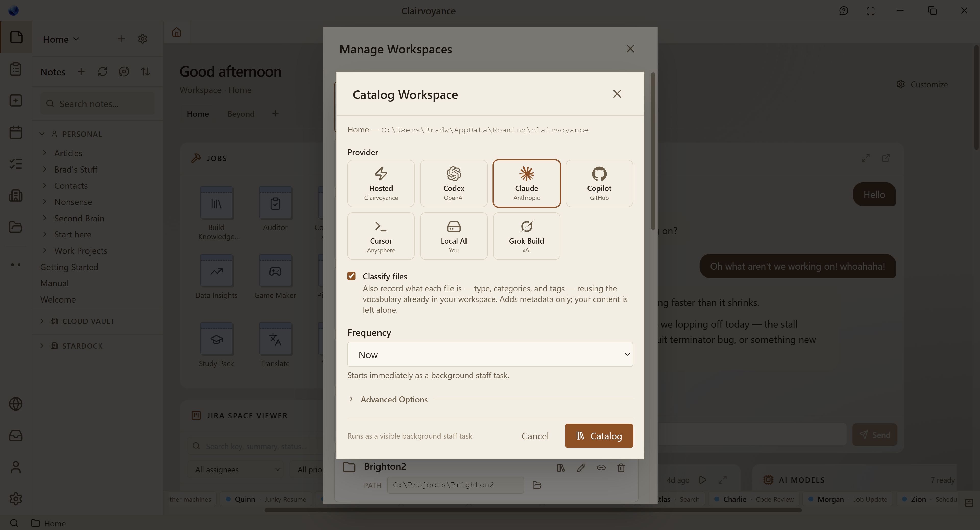Viewport: 980px width, 530px height.
Task: Open the Frequency dropdown set to Now
Action: [490, 354]
